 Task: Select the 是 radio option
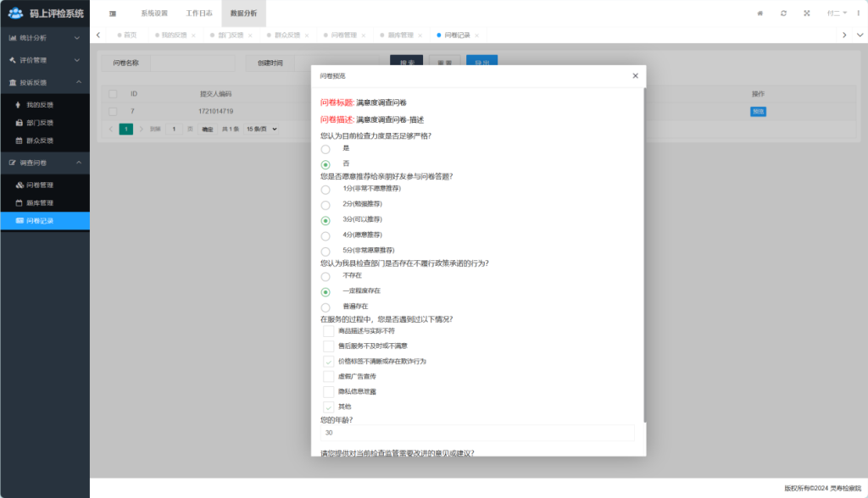point(325,149)
